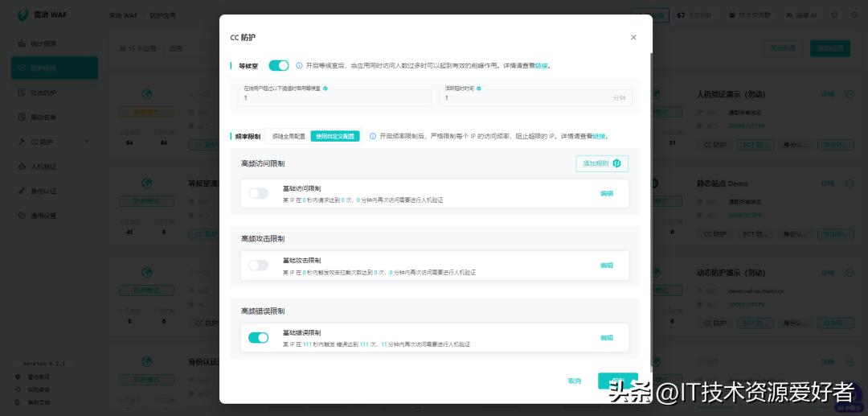Open the 链接 link in 频率限制 description
868x416 pixels.
click(x=599, y=136)
